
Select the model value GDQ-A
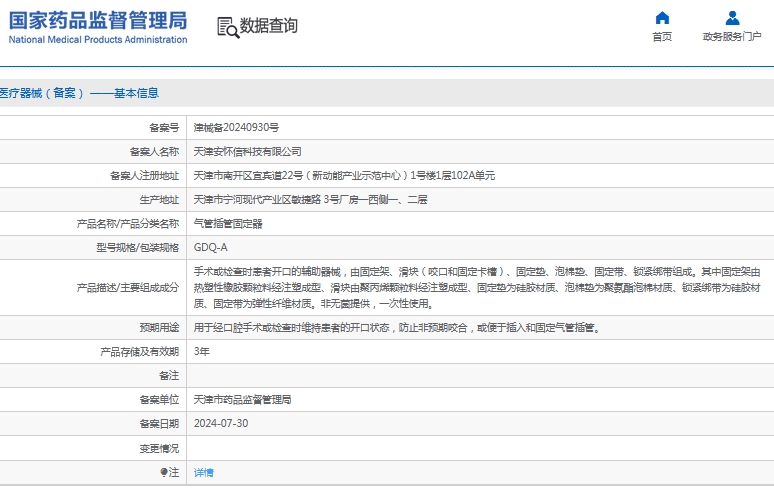[211, 247]
